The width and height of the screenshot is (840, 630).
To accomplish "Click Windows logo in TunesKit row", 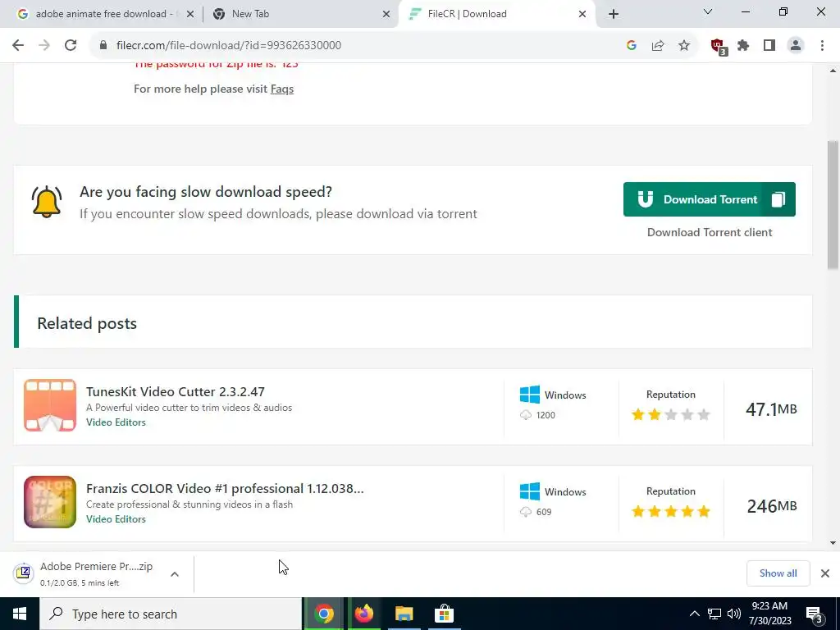I will pyautogui.click(x=530, y=395).
